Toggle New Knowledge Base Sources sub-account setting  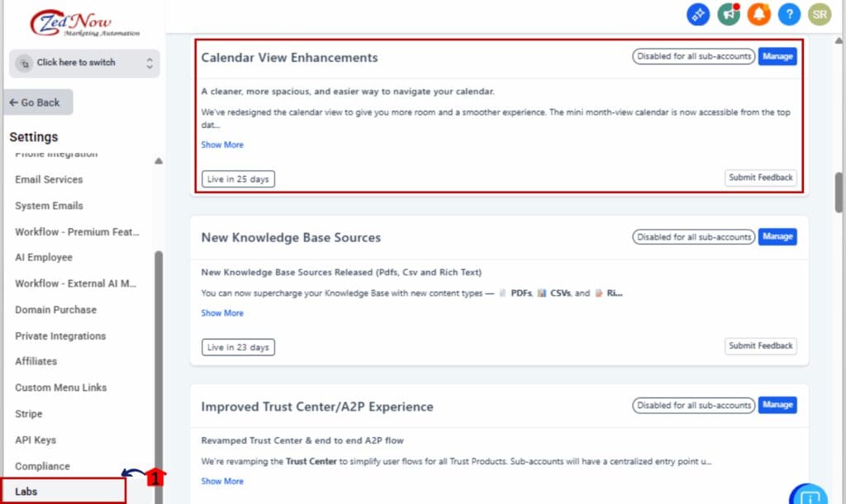point(694,236)
